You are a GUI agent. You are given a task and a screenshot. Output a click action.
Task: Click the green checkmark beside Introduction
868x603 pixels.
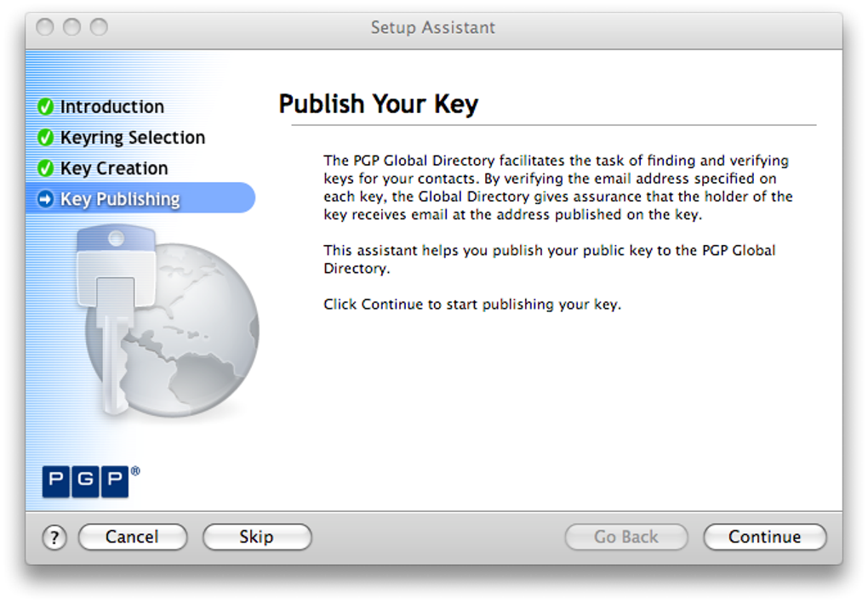[x=46, y=107]
